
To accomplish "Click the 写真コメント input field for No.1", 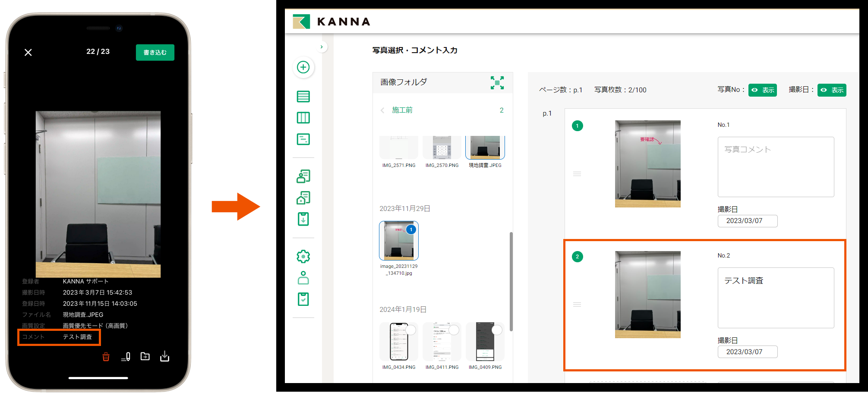I will [776, 167].
